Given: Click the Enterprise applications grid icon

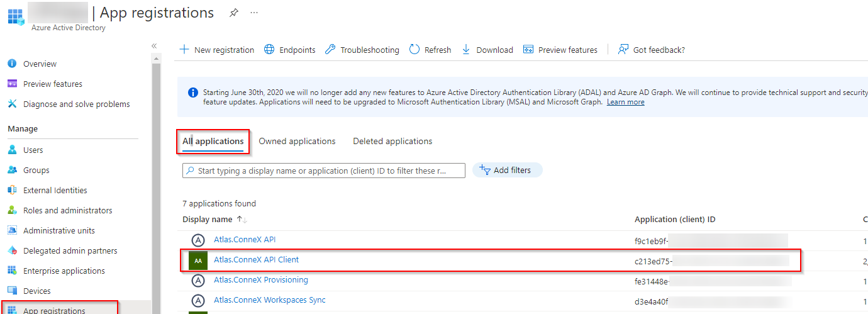Looking at the screenshot, I should 12,271.
